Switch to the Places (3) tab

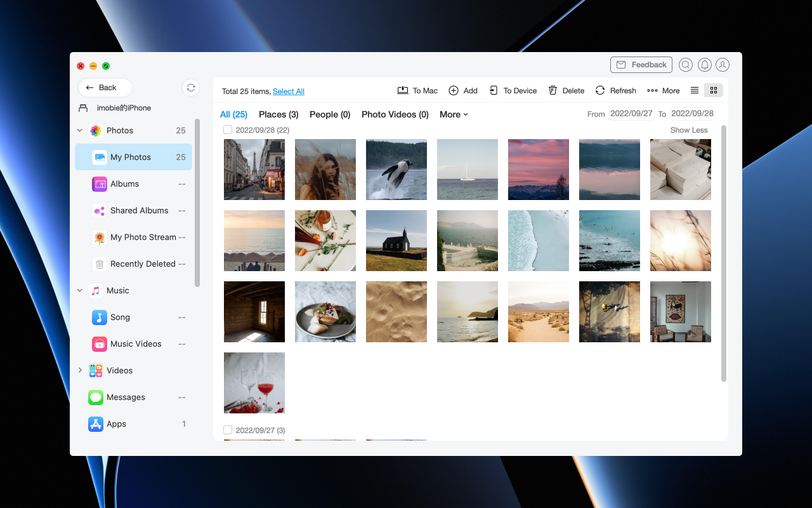click(x=278, y=114)
